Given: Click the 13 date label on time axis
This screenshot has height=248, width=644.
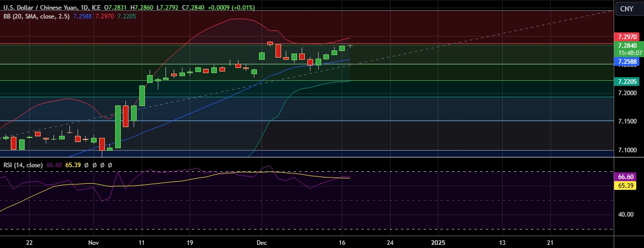Looking at the screenshot, I should pos(502,242).
